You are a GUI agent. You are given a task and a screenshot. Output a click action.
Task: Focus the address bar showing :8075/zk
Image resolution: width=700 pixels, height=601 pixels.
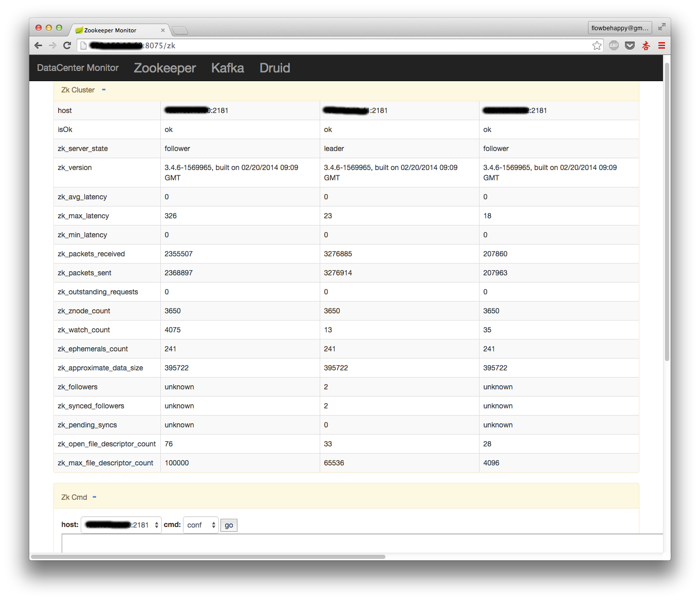click(x=339, y=46)
